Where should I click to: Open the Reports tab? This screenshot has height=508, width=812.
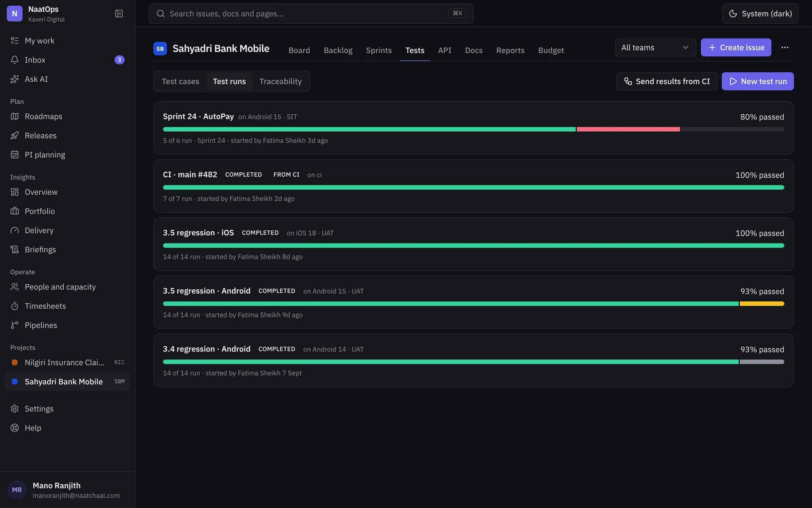tap(510, 50)
